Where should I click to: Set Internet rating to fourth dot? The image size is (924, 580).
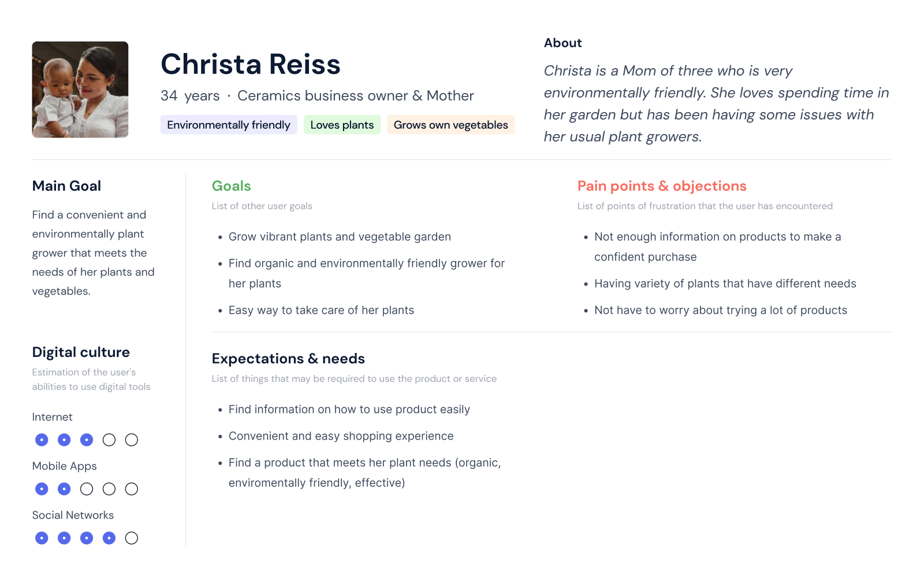(x=109, y=440)
